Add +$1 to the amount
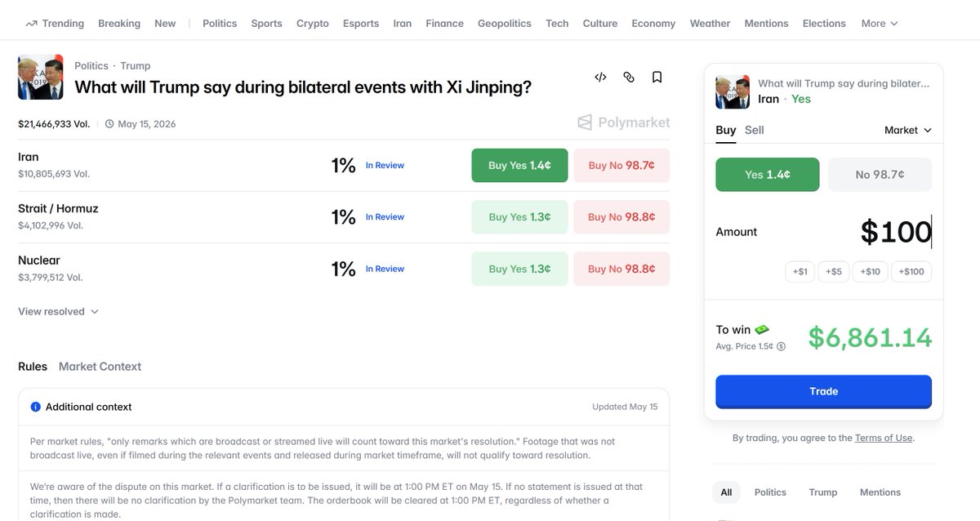This screenshot has width=980, height=521. tap(800, 271)
